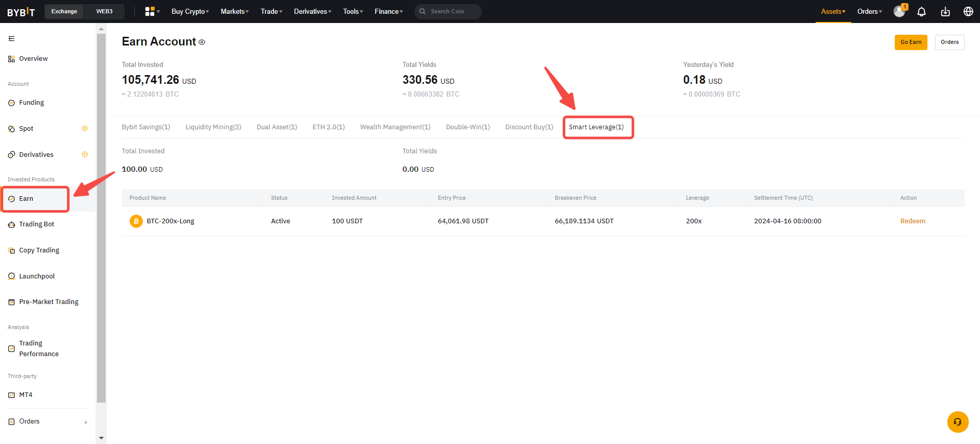This screenshot has width=980, height=444.
Task: Select the Dual Asset tab
Action: click(277, 127)
